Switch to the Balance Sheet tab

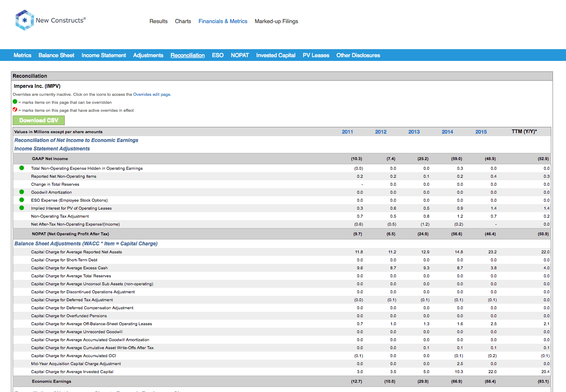pyautogui.click(x=56, y=55)
